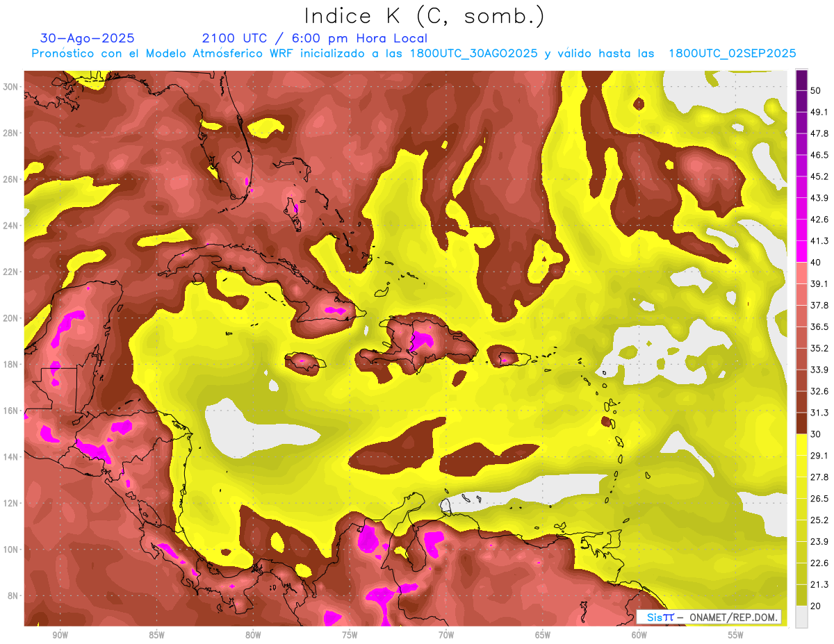Screen dimensions: 834x644
Task: Click the dark brown swatch between 31.3 and 30
Action: [801, 423]
